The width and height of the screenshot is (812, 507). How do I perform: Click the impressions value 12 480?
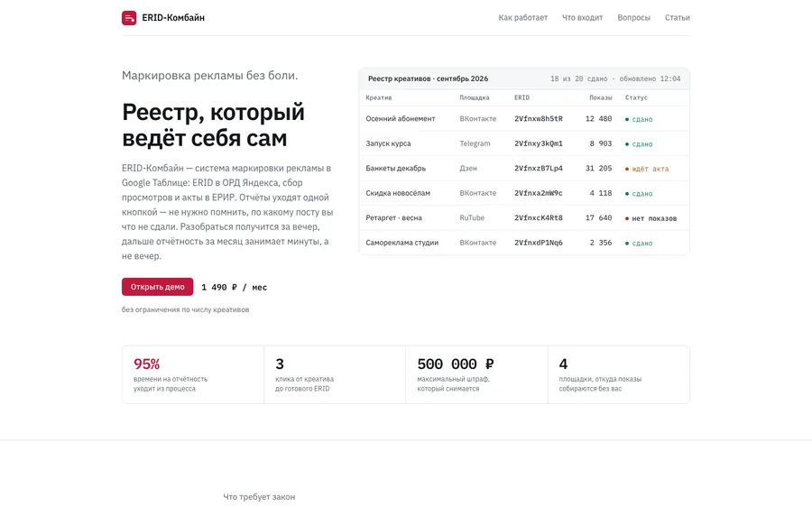tap(598, 118)
